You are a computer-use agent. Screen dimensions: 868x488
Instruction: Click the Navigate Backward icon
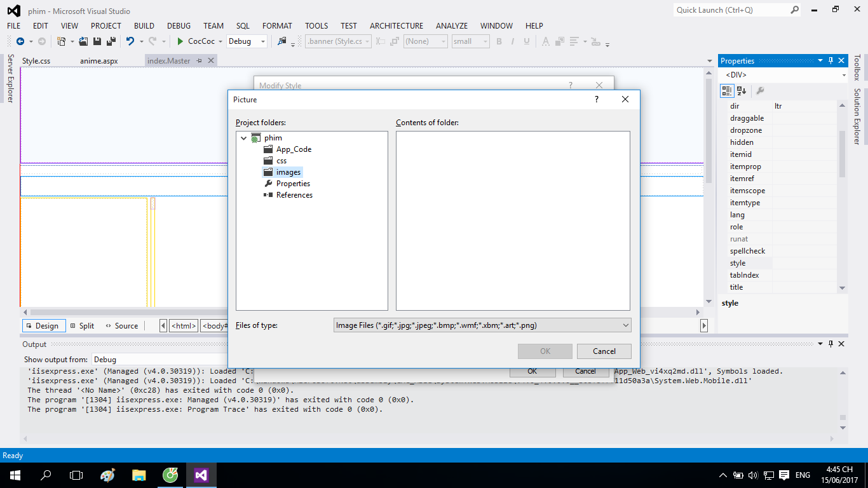click(x=20, y=41)
